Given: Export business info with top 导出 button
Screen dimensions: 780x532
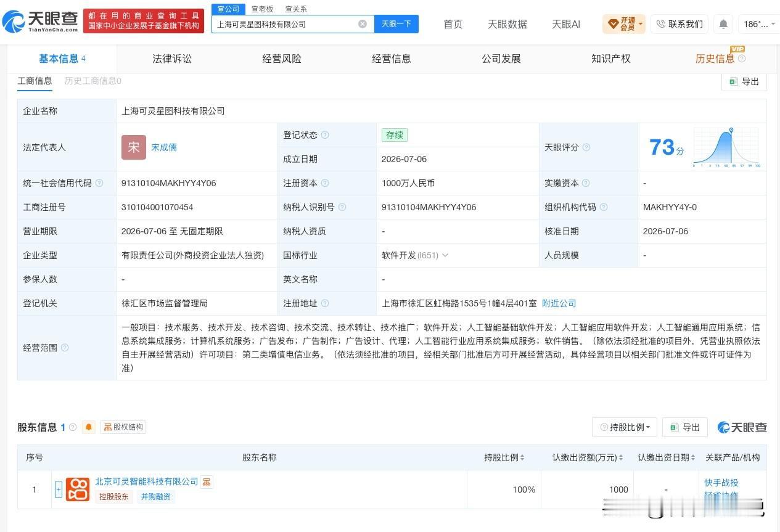Looking at the screenshot, I should (x=744, y=81).
